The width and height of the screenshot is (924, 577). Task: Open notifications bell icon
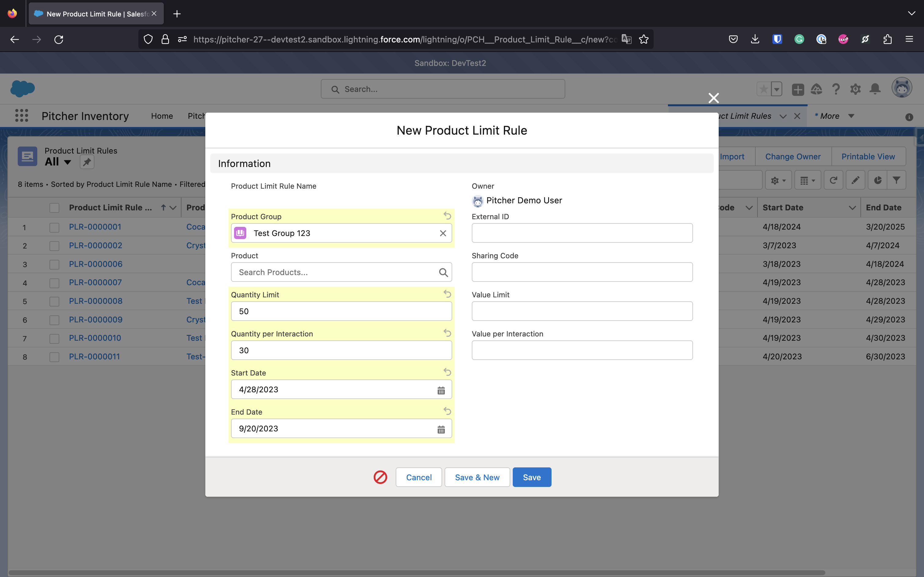coord(875,89)
